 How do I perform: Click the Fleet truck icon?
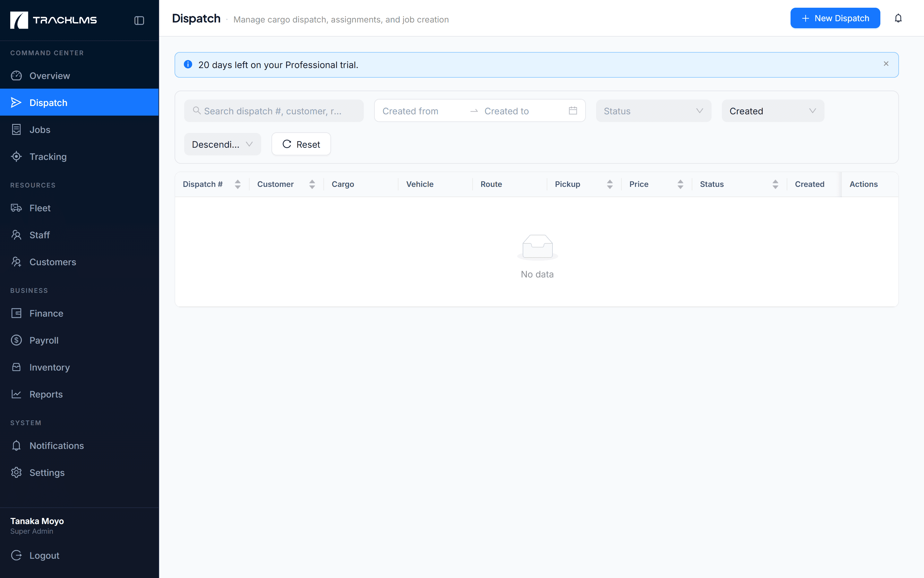16,208
